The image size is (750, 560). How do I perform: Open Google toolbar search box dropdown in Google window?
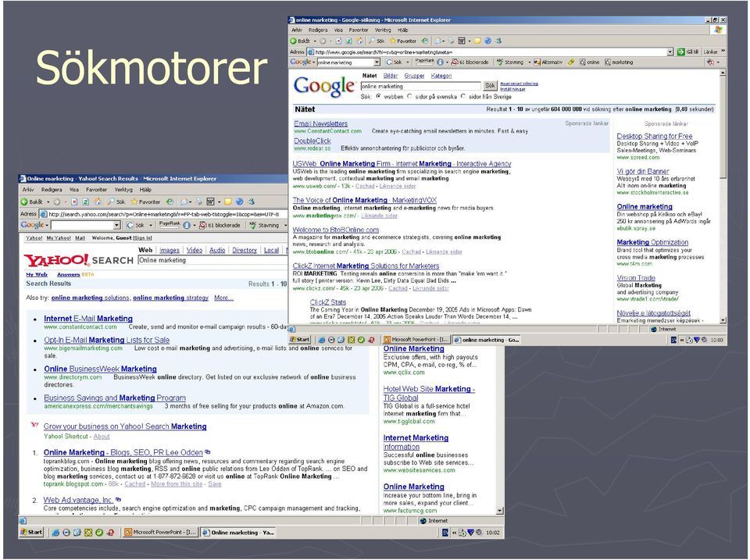point(377,62)
